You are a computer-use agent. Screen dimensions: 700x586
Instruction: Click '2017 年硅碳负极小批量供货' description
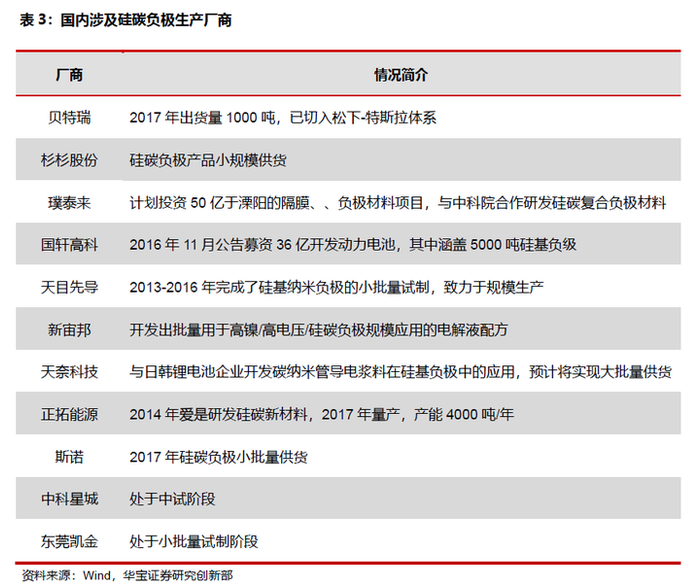pos(219,457)
